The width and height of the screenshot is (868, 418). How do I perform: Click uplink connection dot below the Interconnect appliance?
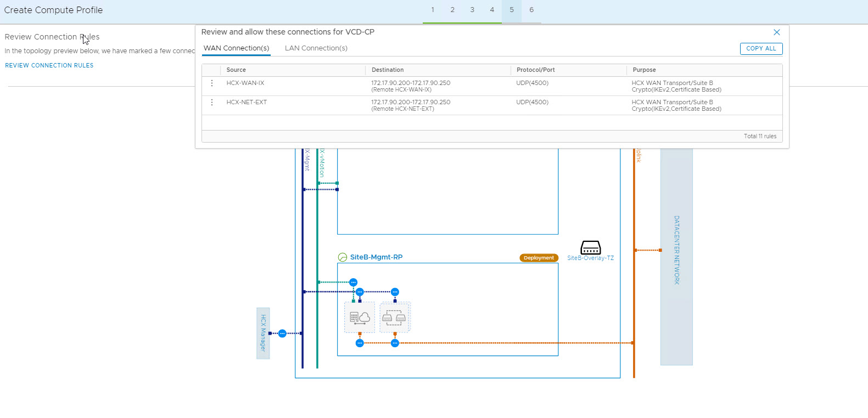[x=360, y=343]
